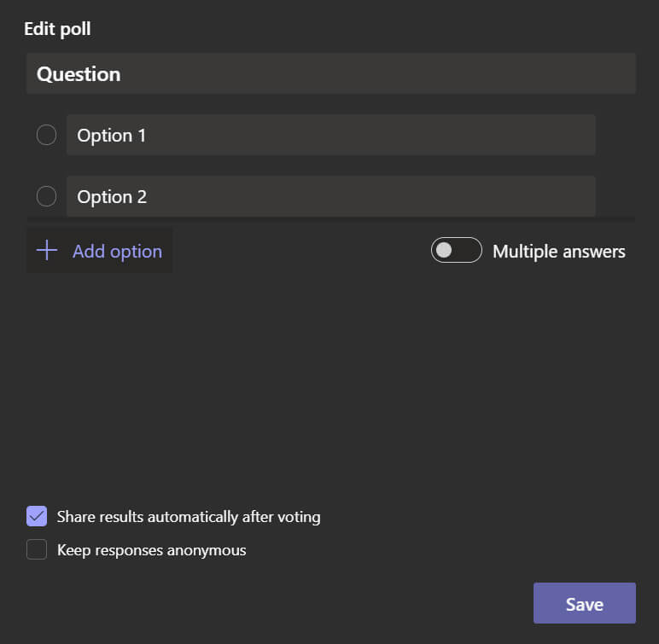Image resolution: width=659 pixels, height=644 pixels.
Task: Click the Keep responses anonymous label text
Action: pyautogui.click(x=151, y=550)
